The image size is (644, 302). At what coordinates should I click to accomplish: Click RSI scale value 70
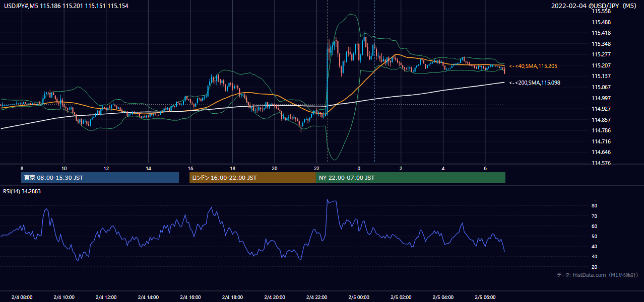[x=595, y=216]
